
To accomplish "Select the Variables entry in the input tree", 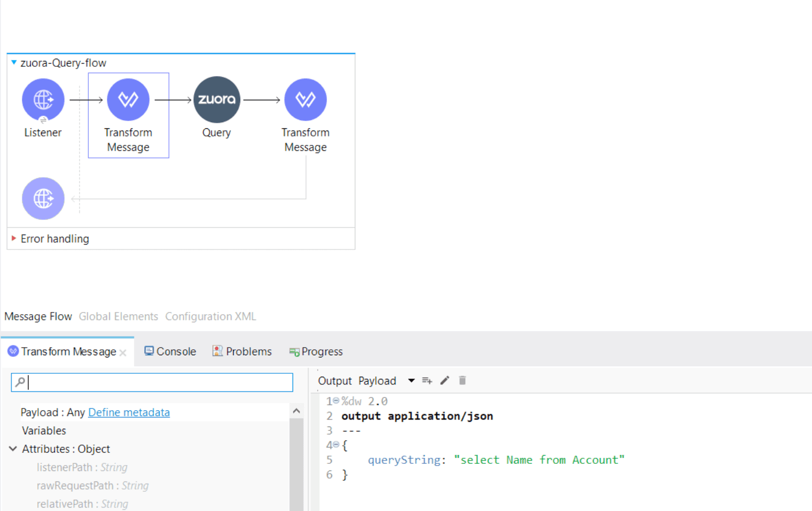I will tap(43, 430).
